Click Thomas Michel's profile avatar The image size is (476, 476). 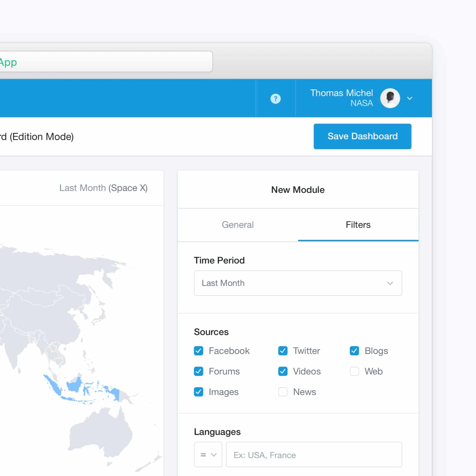pyautogui.click(x=390, y=98)
